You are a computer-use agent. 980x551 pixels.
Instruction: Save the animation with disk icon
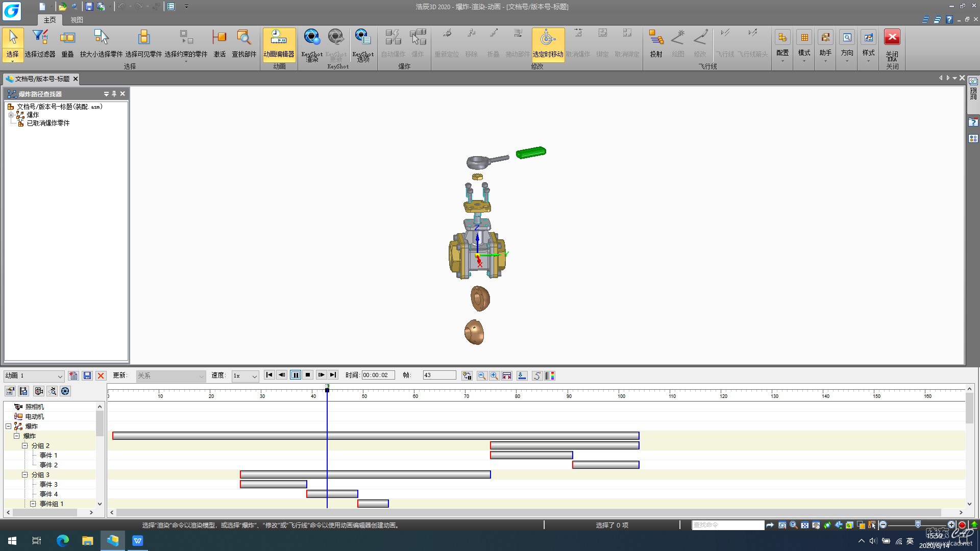[x=87, y=375]
